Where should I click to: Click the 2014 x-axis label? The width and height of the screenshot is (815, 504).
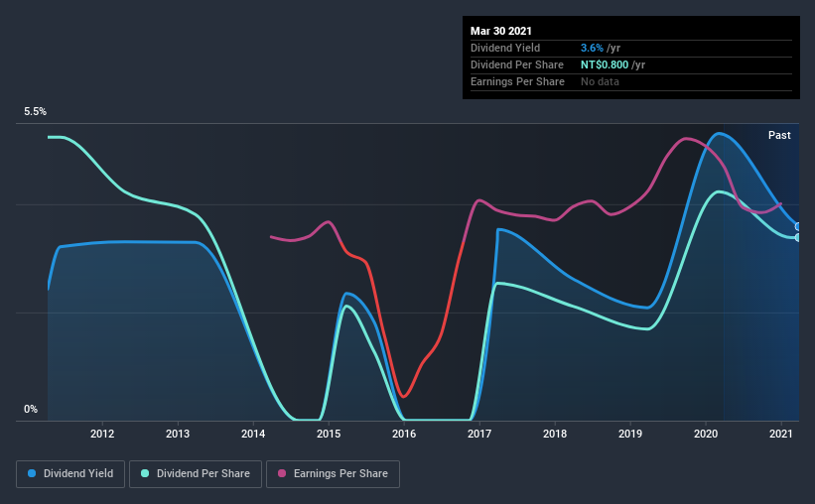click(x=253, y=434)
